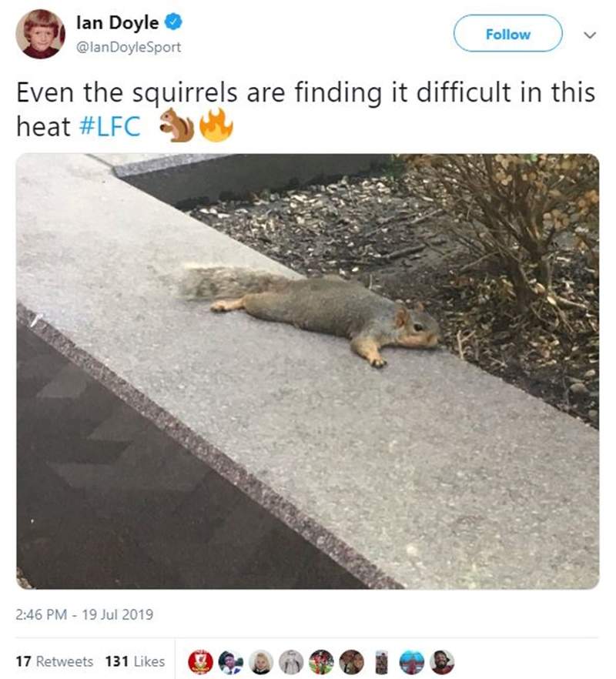Open the blonde-haired liker avatar
This screenshot has width=616, height=679.
click(261, 662)
